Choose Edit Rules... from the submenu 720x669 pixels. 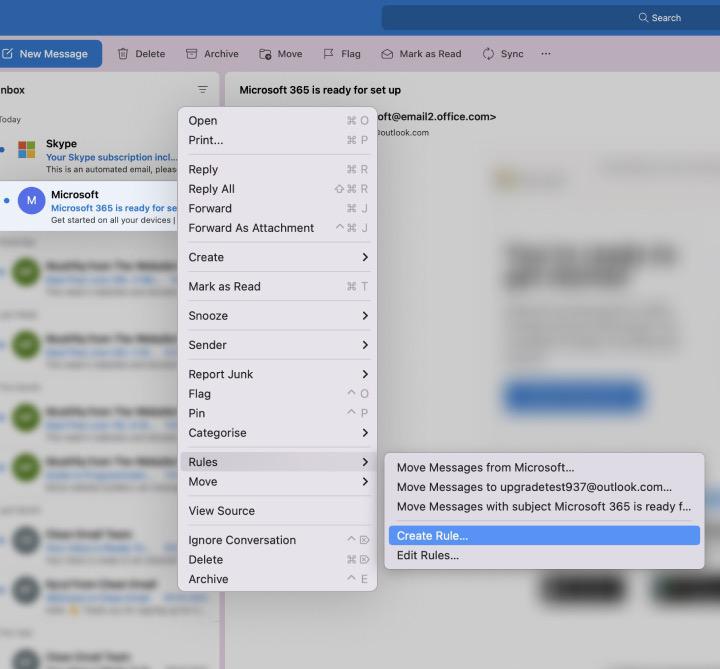click(x=428, y=555)
